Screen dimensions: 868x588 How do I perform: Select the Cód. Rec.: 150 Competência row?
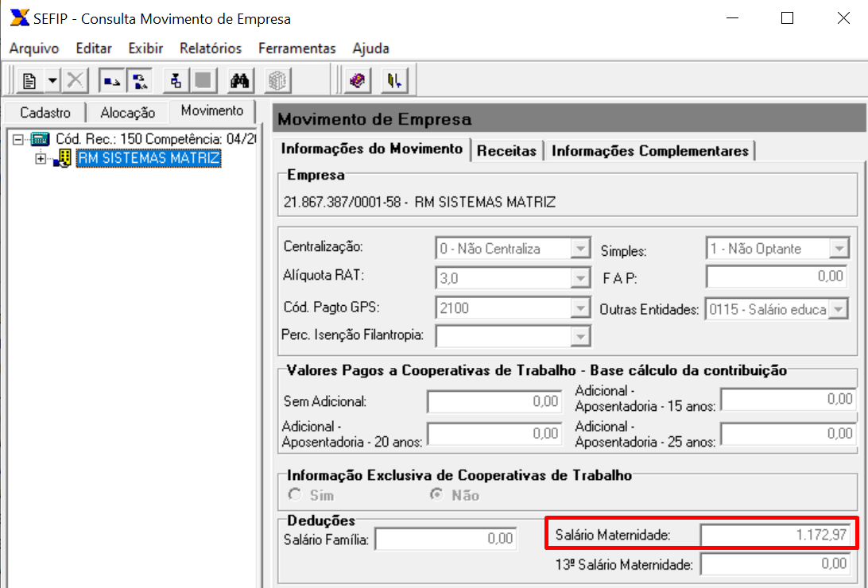pos(156,139)
